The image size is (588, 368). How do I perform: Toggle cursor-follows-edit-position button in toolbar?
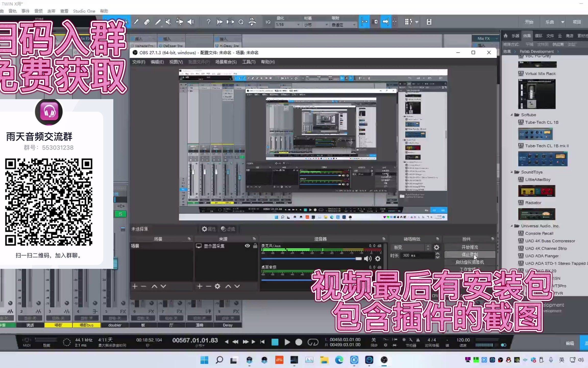(x=395, y=22)
